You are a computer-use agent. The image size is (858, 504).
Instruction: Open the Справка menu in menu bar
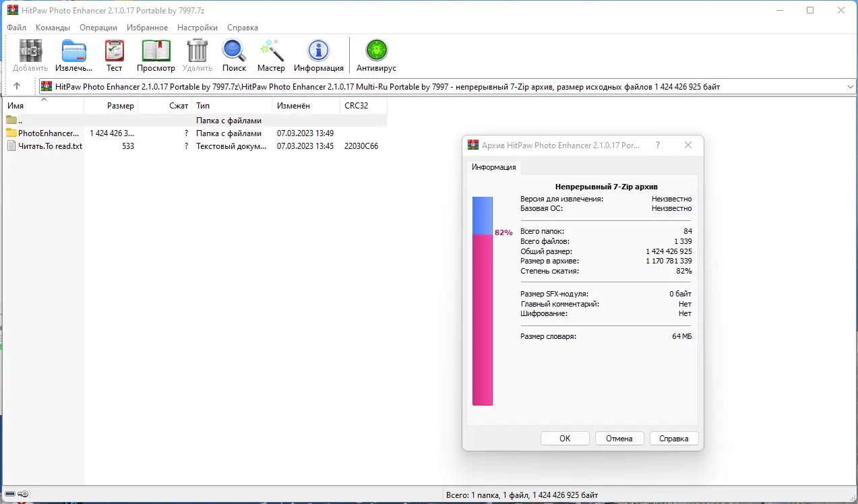(x=243, y=28)
